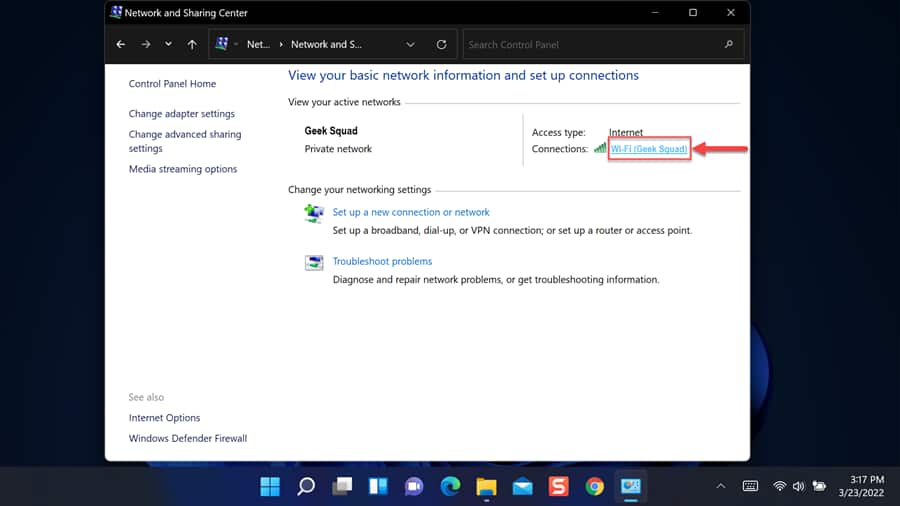Viewport: 900px width, 506px height.
Task: Open the Widgets panel from taskbar
Action: click(378, 486)
